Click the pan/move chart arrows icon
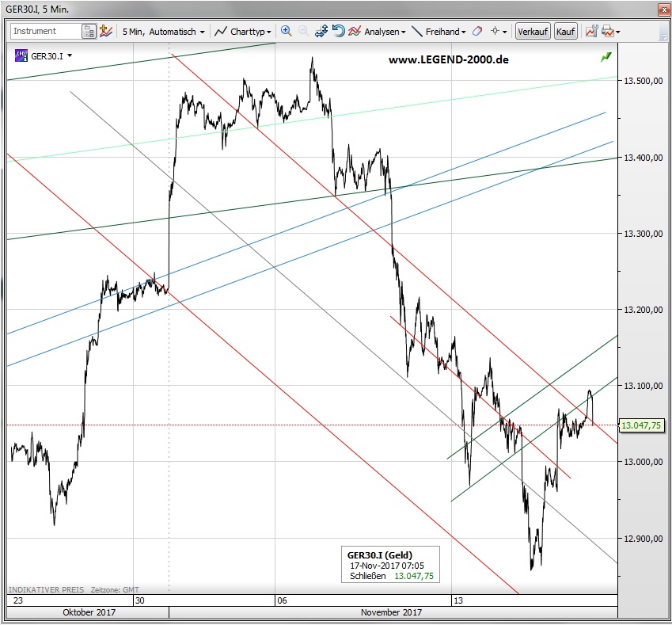672x625 pixels. pyautogui.click(x=321, y=32)
